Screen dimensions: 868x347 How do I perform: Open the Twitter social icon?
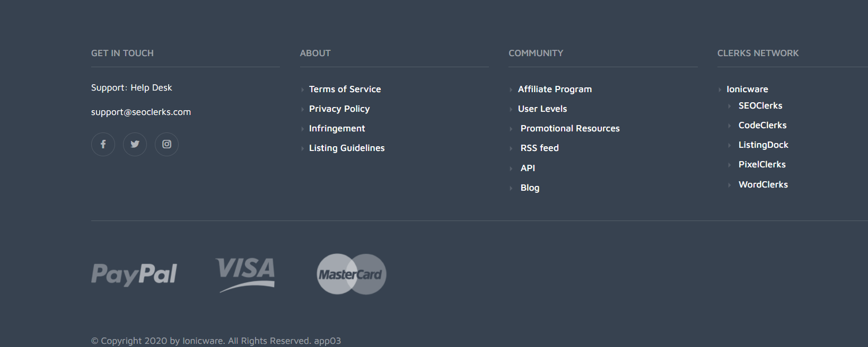[135, 144]
